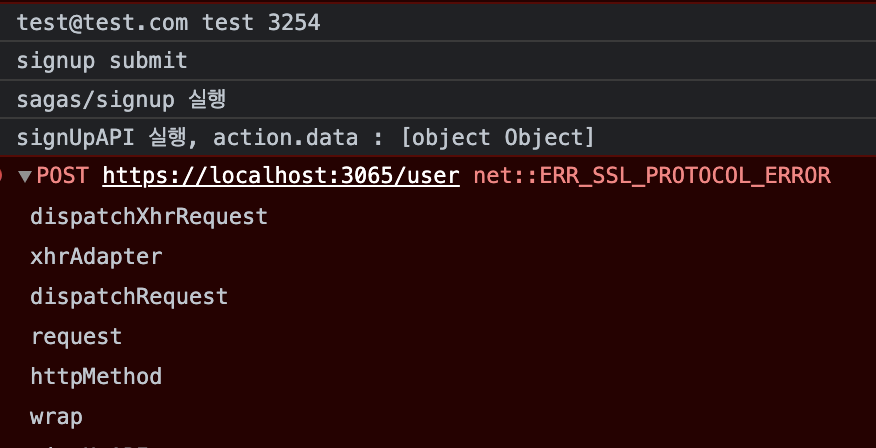
Task: Select the xhrAdapter stack frame
Action: [x=96, y=256]
